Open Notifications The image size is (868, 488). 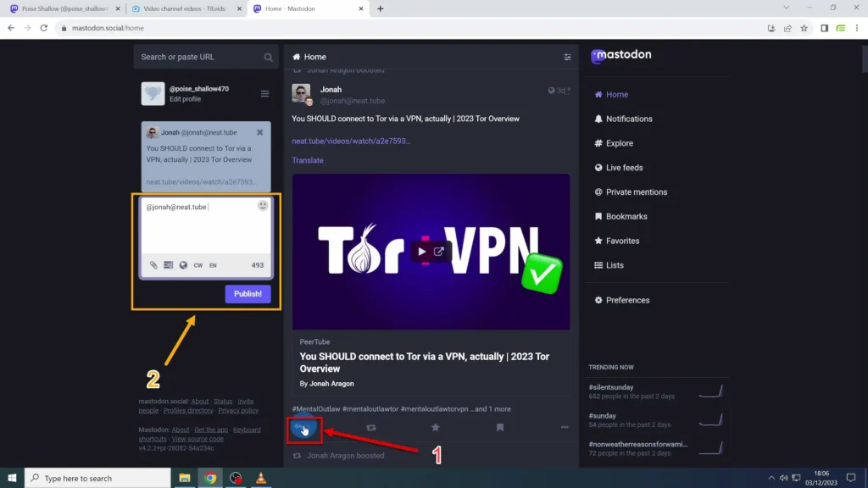[623, 119]
